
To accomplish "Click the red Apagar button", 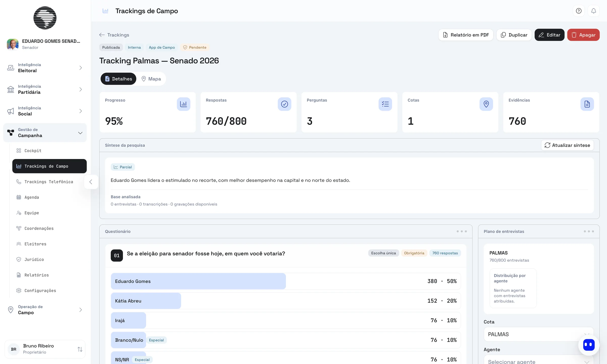I will point(583,35).
